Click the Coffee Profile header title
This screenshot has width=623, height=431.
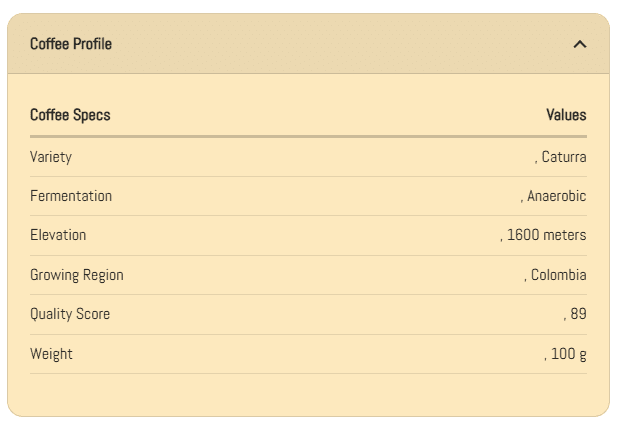(71, 44)
